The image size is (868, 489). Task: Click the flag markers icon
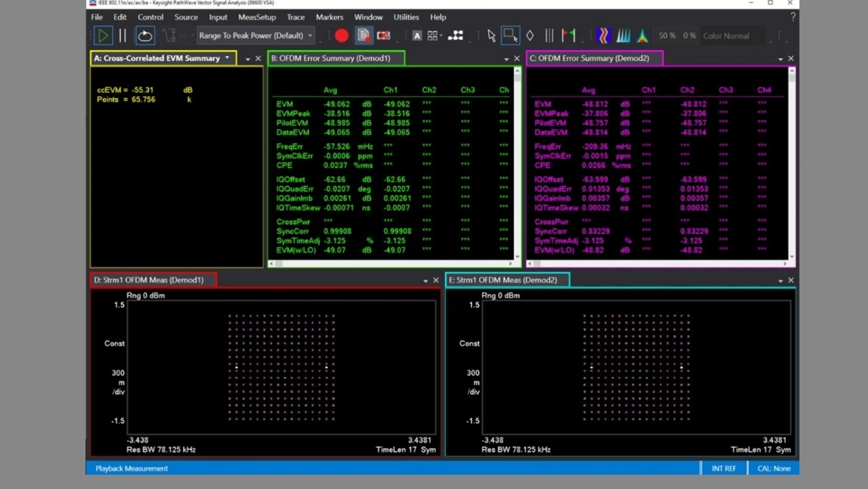coord(569,36)
